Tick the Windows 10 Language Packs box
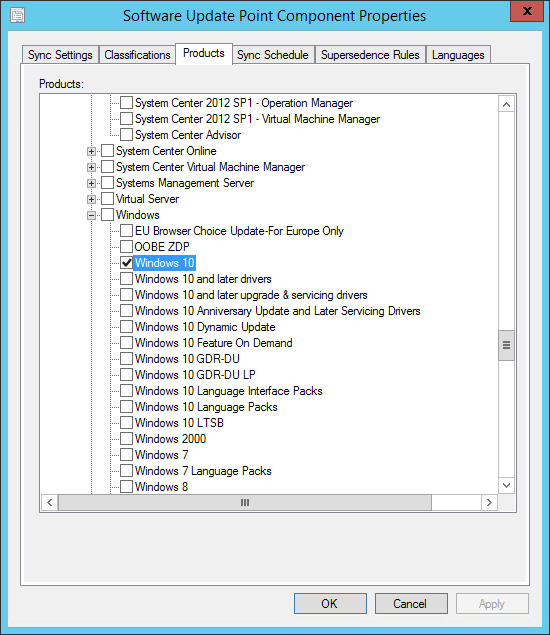The height and width of the screenshot is (635, 550). 126,407
